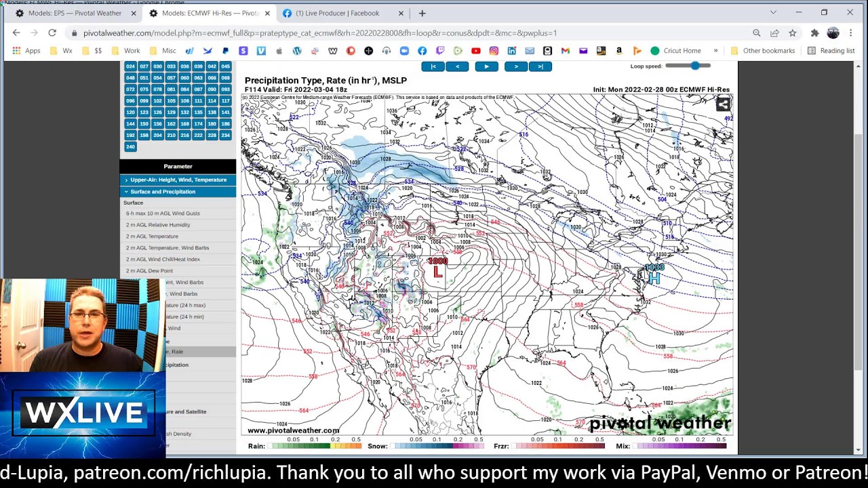Open Apple bookmark icon
868x488 pixels.
(279, 51)
